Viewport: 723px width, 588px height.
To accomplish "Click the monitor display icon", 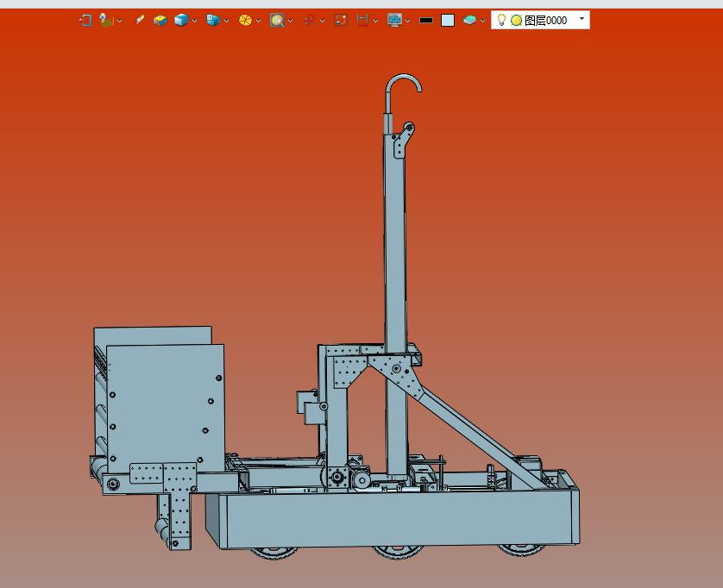I will pyautogui.click(x=394, y=21).
